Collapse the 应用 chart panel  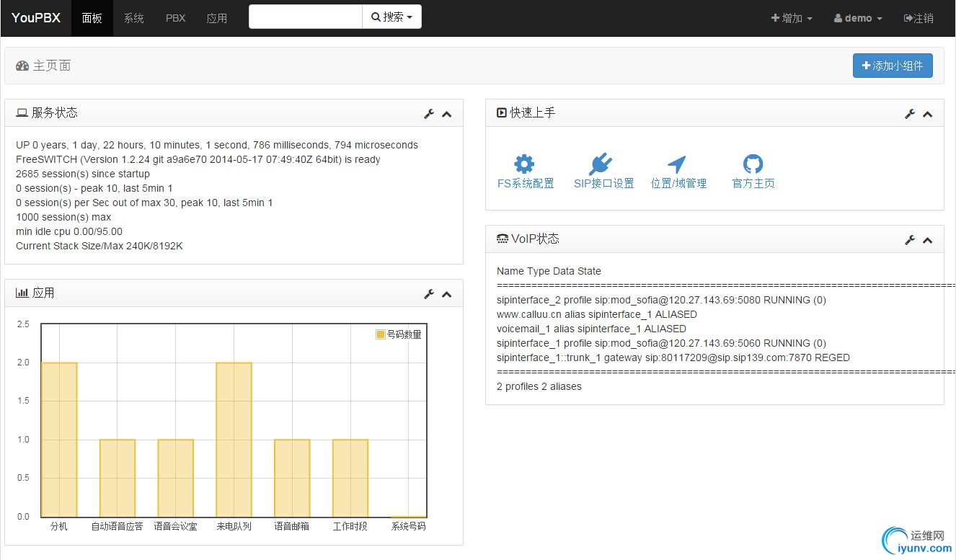point(447,294)
